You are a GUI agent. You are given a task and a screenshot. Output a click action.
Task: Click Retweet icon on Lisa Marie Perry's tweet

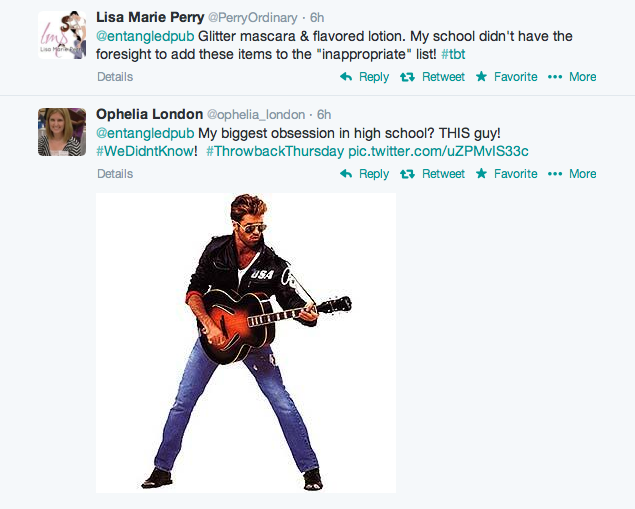point(407,77)
